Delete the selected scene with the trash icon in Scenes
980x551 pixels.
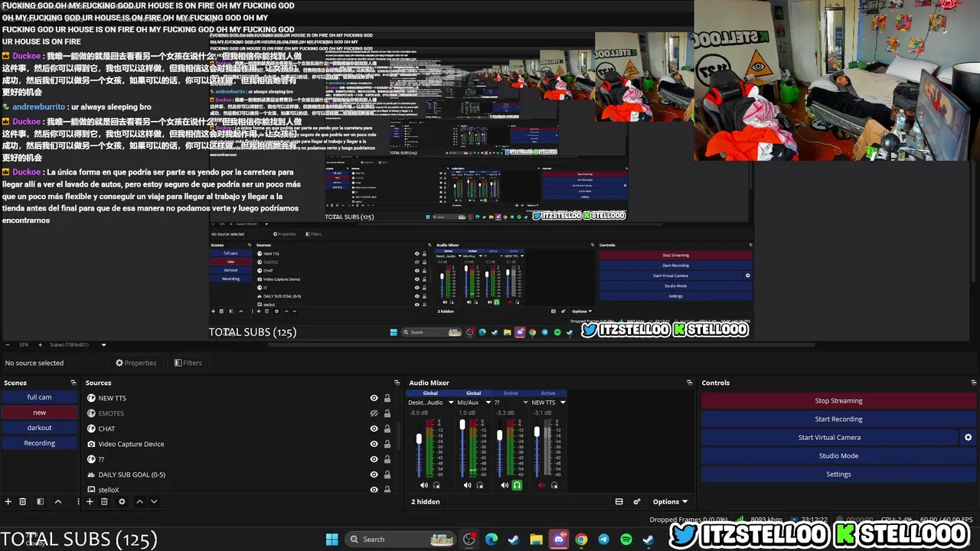coord(23,502)
